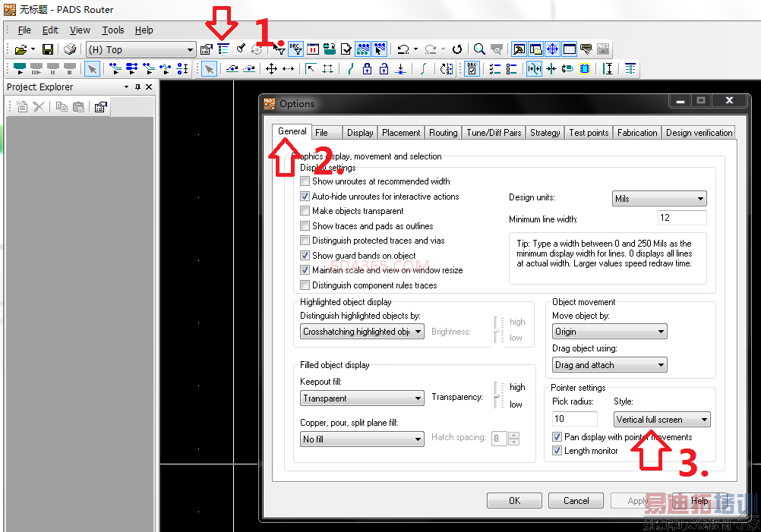Click the Undo arrow icon
The image size is (761, 532).
(x=403, y=49)
